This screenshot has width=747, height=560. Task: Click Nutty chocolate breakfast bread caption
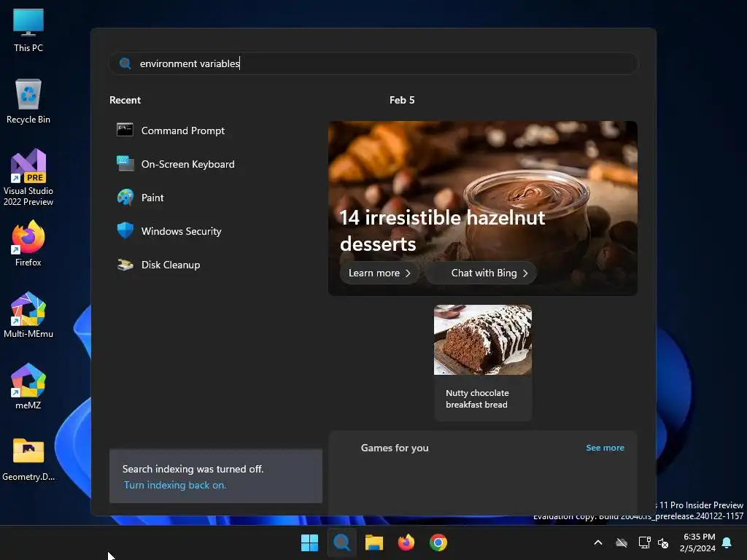pyautogui.click(x=477, y=399)
